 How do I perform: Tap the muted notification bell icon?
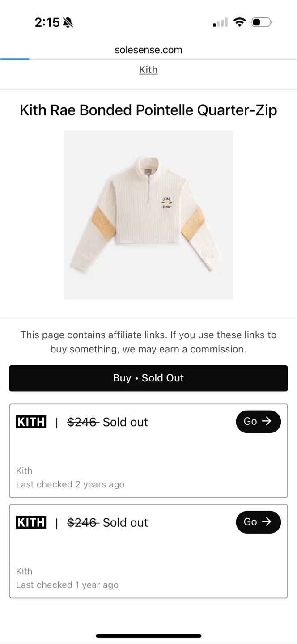pyautogui.click(x=68, y=21)
